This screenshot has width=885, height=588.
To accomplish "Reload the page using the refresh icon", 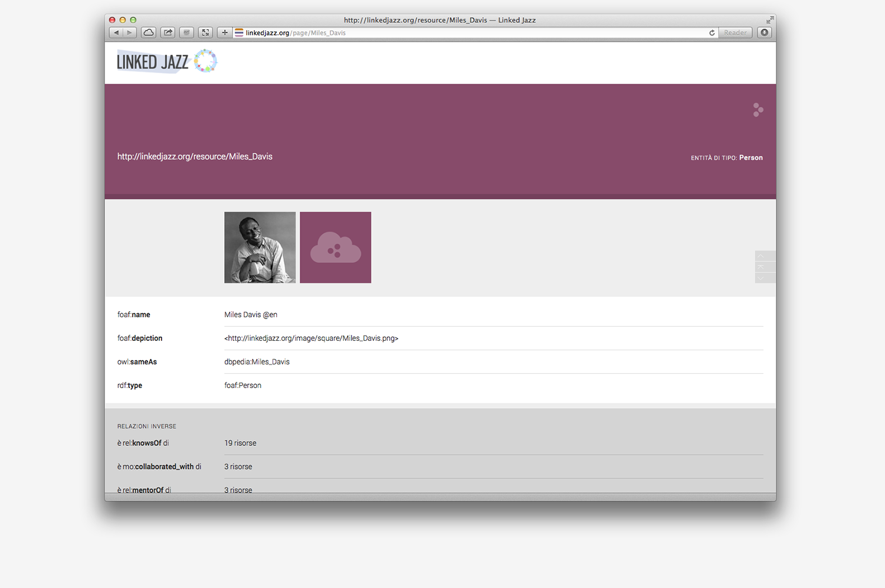I will pyautogui.click(x=712, y=32).
